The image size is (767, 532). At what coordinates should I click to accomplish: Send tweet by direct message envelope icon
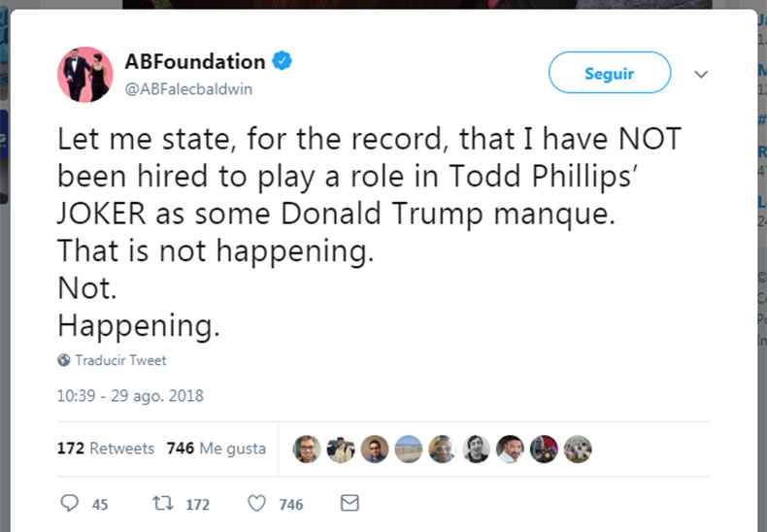[350, 503]
